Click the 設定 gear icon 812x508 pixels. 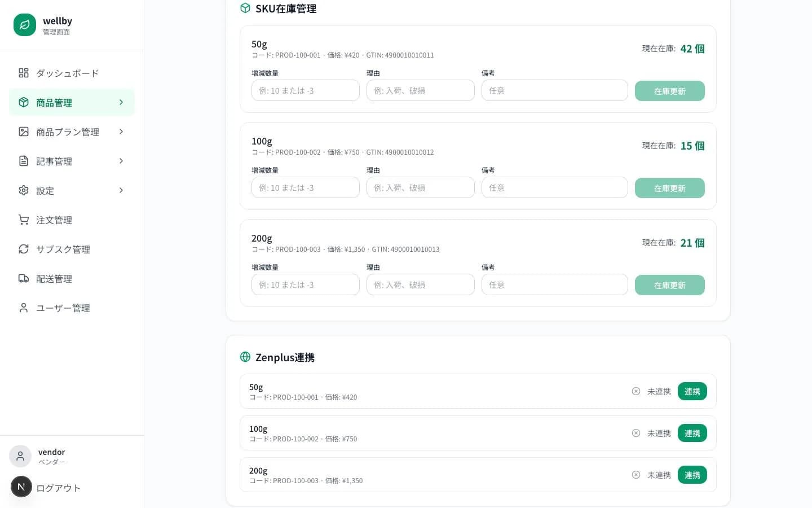click(x=24, y=190)
